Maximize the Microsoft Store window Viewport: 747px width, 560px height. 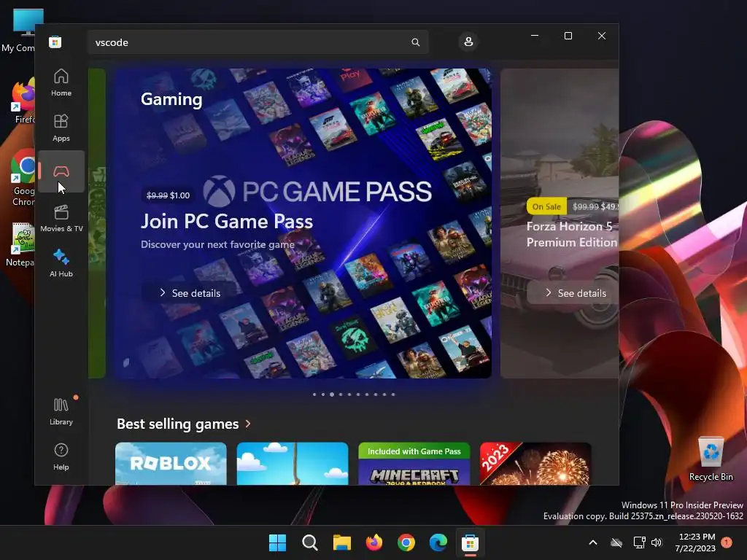tap(568, 36)
